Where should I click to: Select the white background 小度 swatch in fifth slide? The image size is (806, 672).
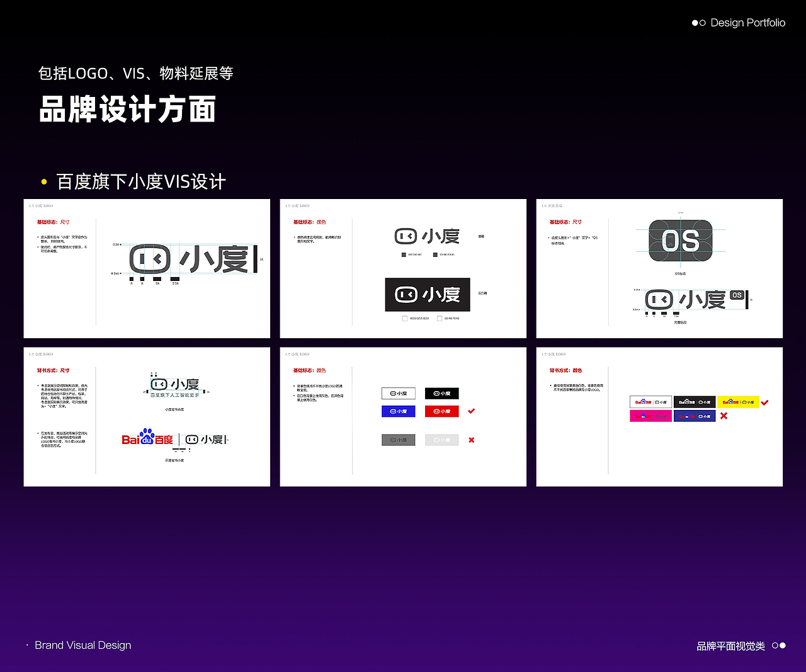point(399,394)
